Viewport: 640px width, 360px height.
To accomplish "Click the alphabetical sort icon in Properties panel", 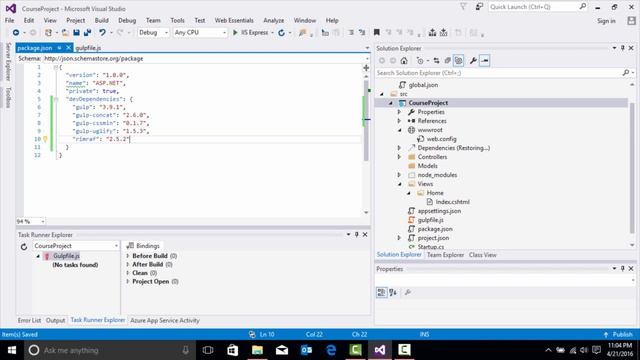I will tap(393, 292).
